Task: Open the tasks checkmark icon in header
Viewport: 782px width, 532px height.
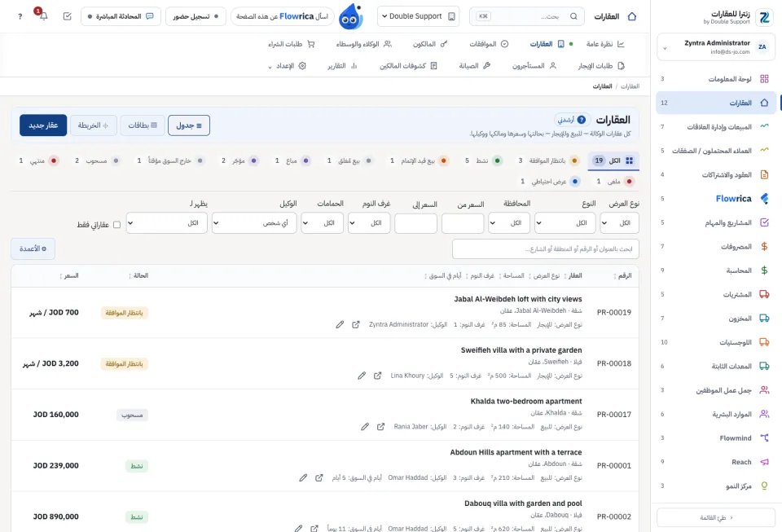Action: [68, 16]
